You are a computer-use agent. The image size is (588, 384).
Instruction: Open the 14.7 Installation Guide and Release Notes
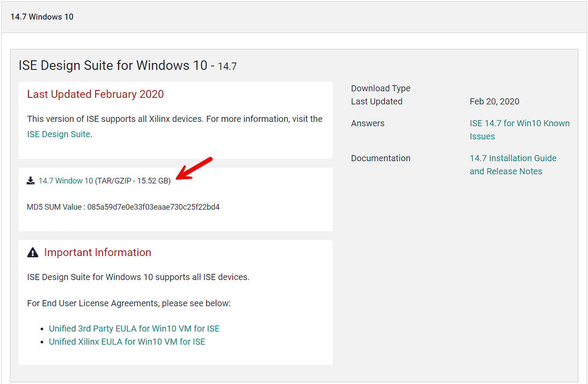tap(513, 158)
